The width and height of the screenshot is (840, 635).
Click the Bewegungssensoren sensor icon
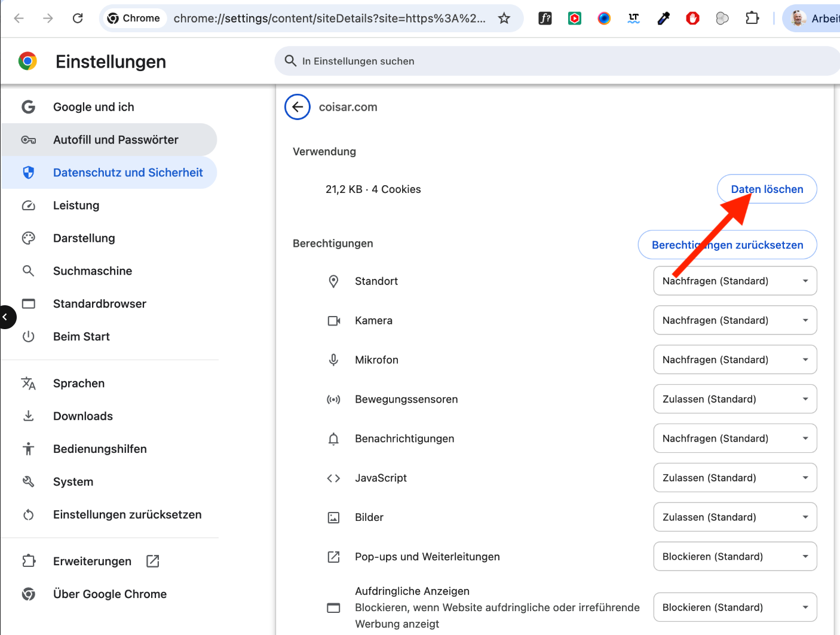coord(333,400)
